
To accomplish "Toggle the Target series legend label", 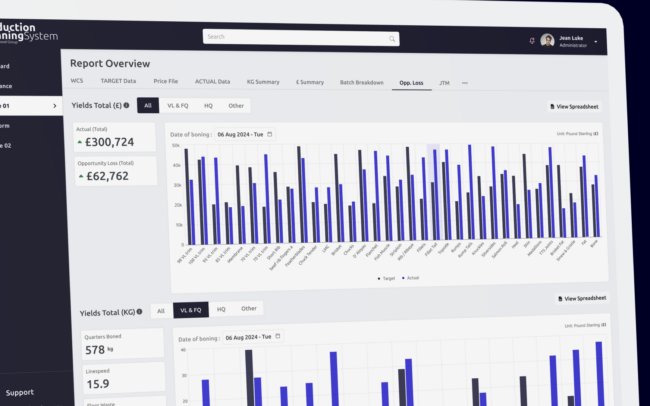I will click(x=389, y=279).
